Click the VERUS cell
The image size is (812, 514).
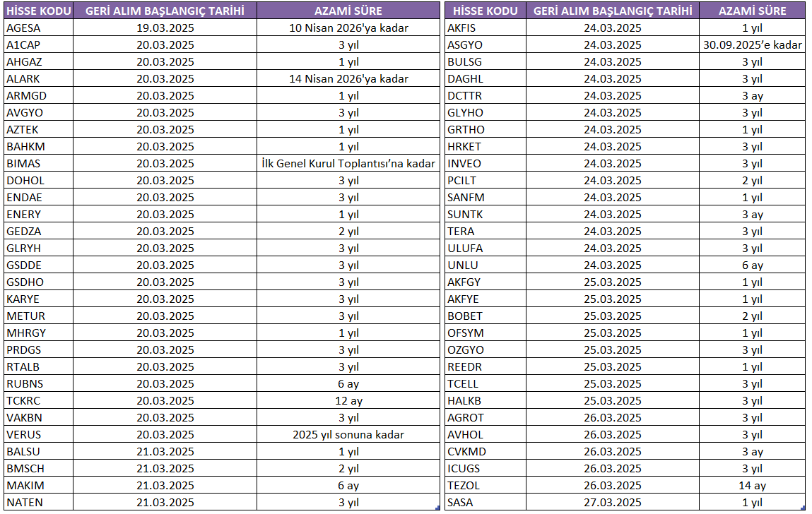pyautogui.click(x=38, y=435)
